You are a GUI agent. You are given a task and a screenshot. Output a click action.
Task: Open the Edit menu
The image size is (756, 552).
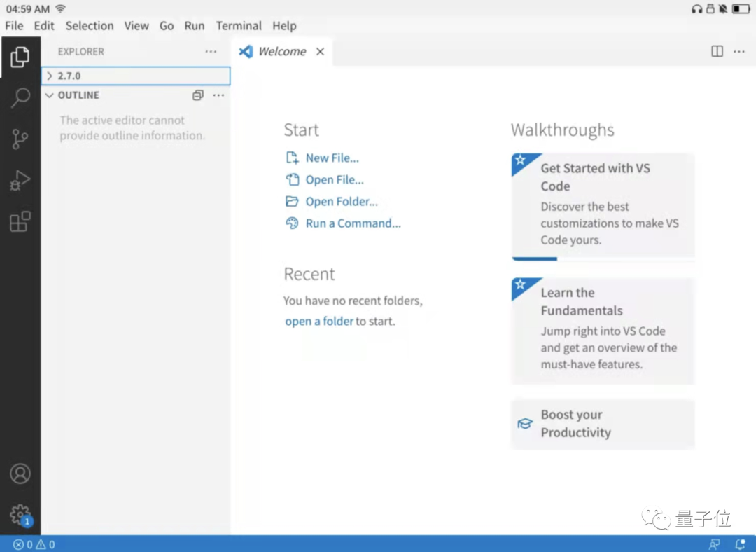44,26
